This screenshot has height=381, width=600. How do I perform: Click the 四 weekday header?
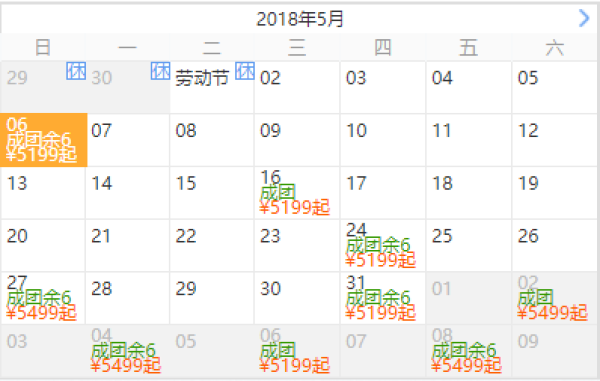pyautogui.click(x=383, y=47)
